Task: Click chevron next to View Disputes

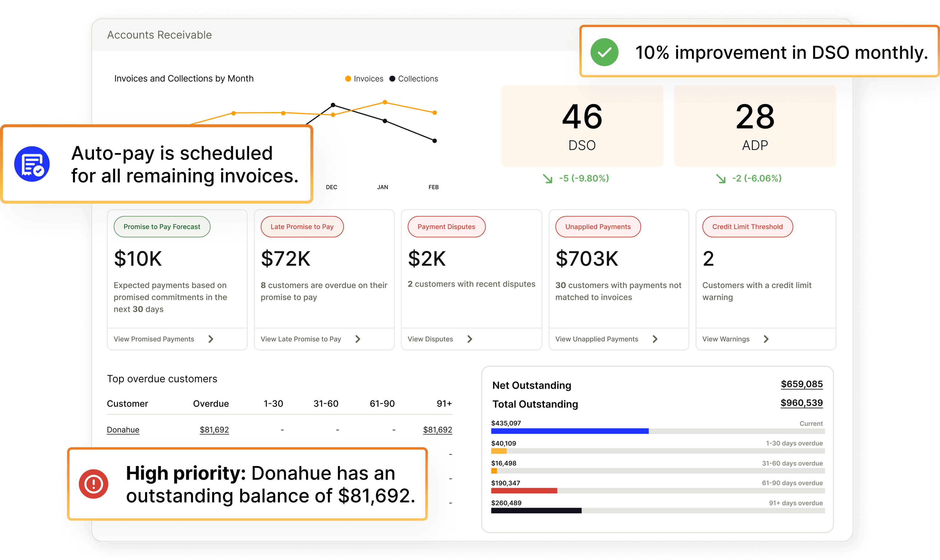Action: coord(470,339)
